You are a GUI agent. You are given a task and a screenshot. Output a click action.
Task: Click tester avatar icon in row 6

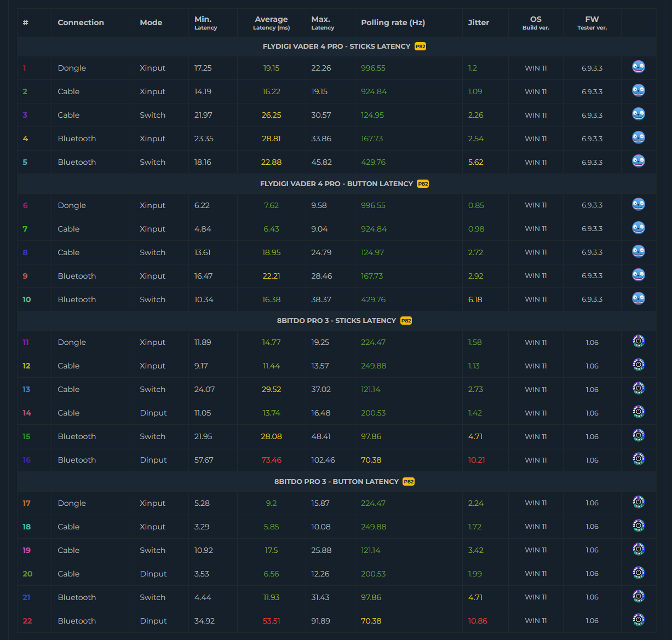click(x=638, y=205)
